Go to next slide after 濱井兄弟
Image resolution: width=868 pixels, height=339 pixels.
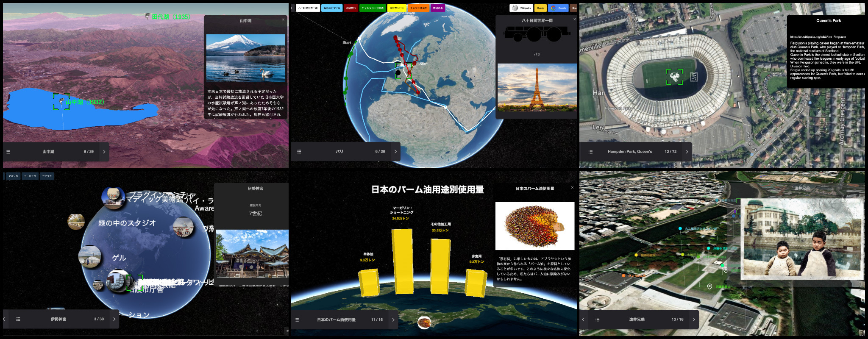694,319
